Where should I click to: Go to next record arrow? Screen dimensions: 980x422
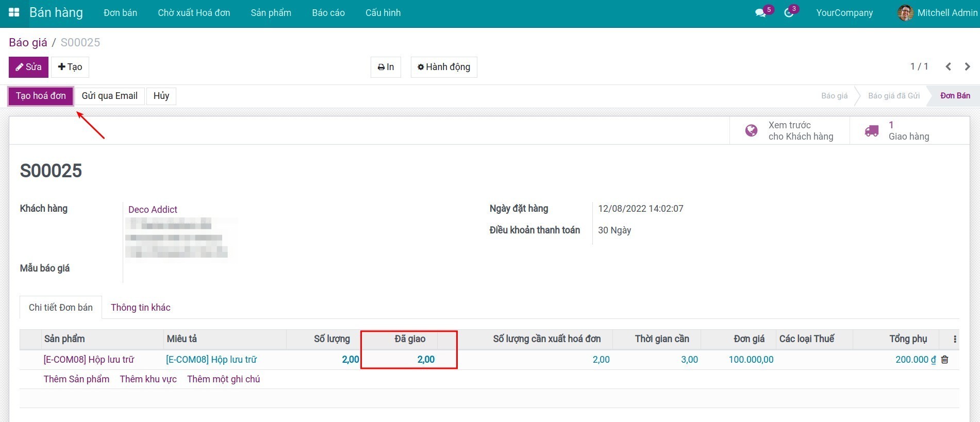[x=967, y=66]
